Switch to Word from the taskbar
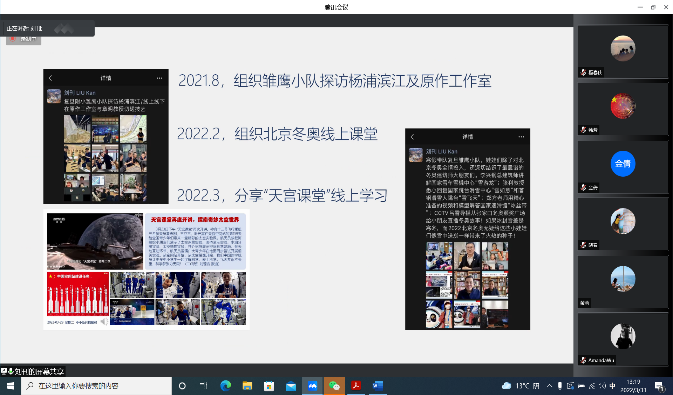 pyautogui.click(x=378, y=386)
